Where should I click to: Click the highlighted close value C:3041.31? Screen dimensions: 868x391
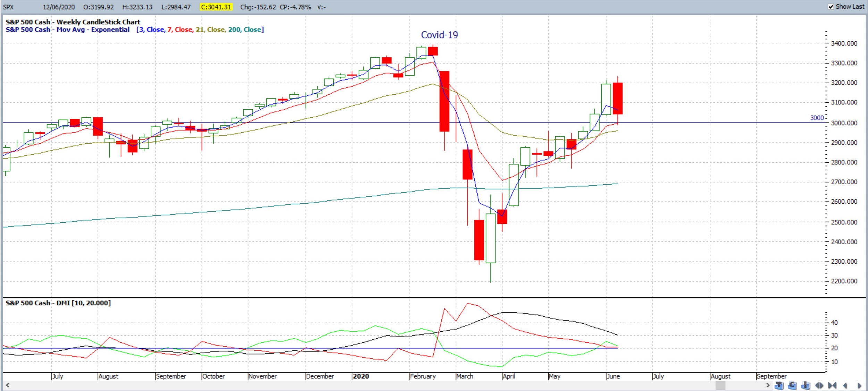click(x=216, y=7)
